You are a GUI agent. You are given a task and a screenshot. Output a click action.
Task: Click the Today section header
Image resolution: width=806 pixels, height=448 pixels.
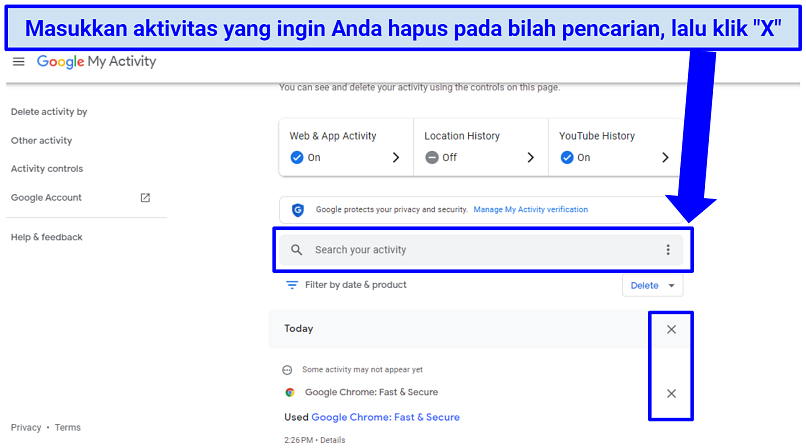pos(299,328)
